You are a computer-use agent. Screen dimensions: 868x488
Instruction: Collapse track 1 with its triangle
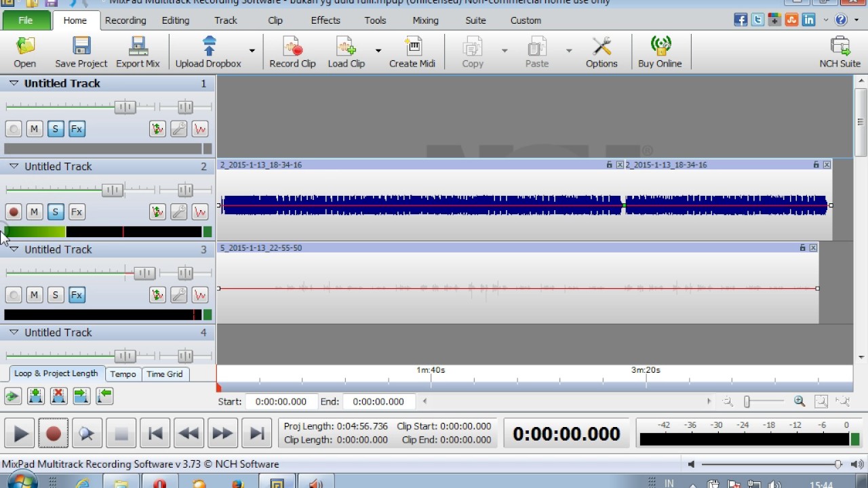pos(14,83)
